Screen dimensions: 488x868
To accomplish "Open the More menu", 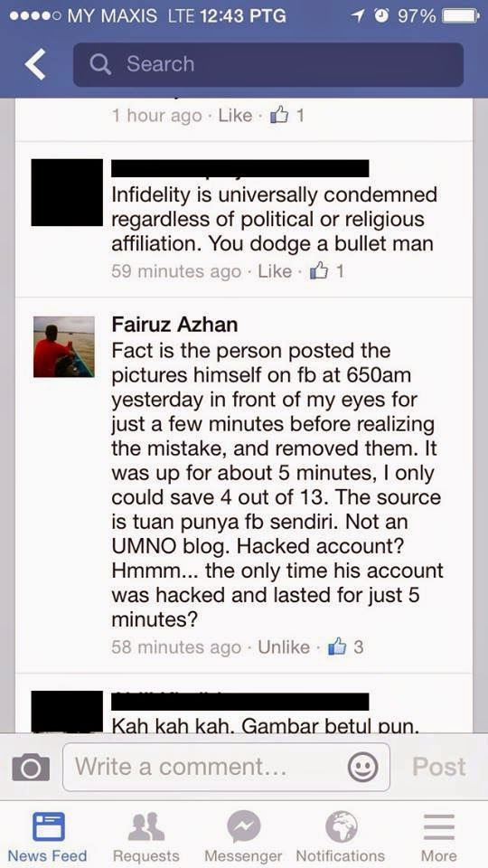I will [439, 836].
